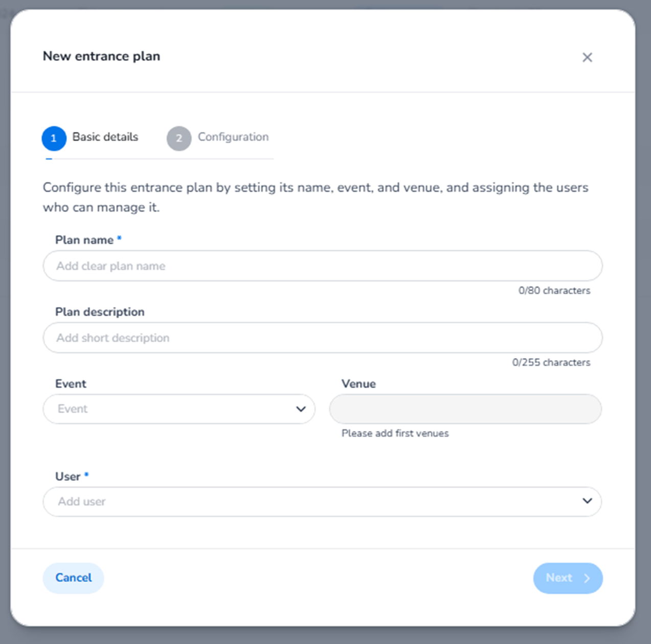Image resolution: width=651 pixels, height=644 pixels.
Task: Select the Basic details step tab
Action: [105, 137]
